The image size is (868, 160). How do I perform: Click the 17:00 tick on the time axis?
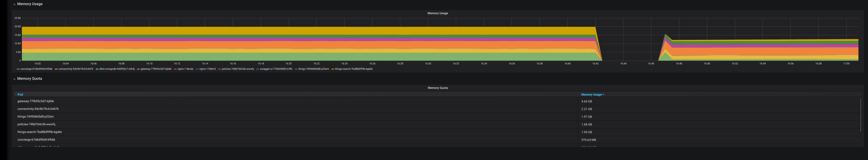coord(846,63)
